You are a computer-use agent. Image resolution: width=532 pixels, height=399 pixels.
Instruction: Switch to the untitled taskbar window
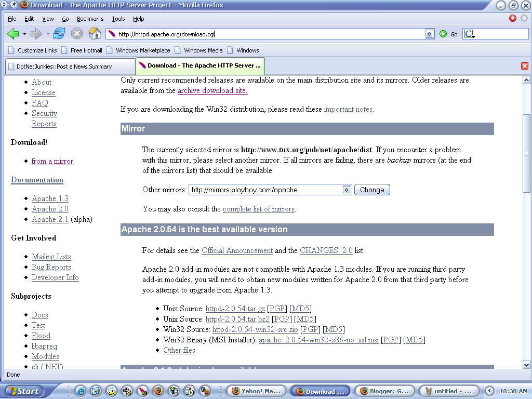click(449, 391)
